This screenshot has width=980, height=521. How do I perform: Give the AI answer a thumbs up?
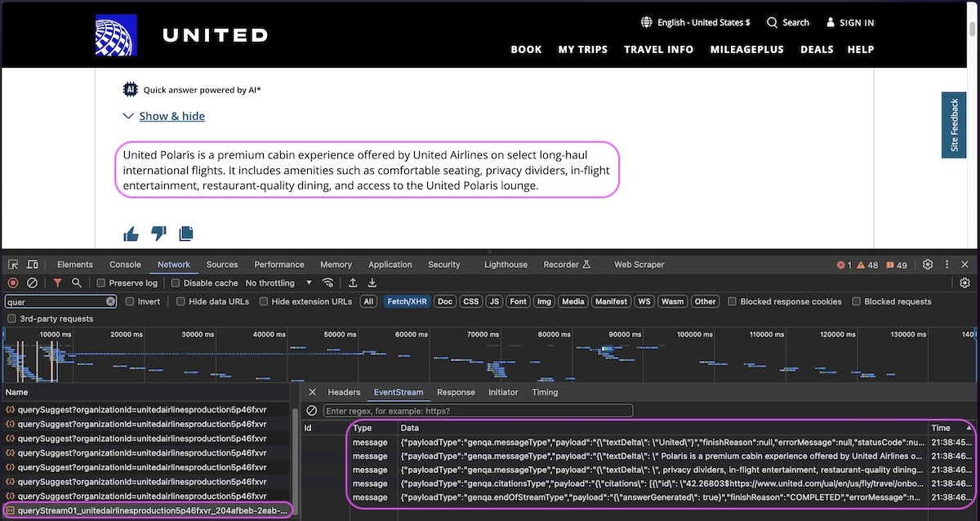[131, 234]
